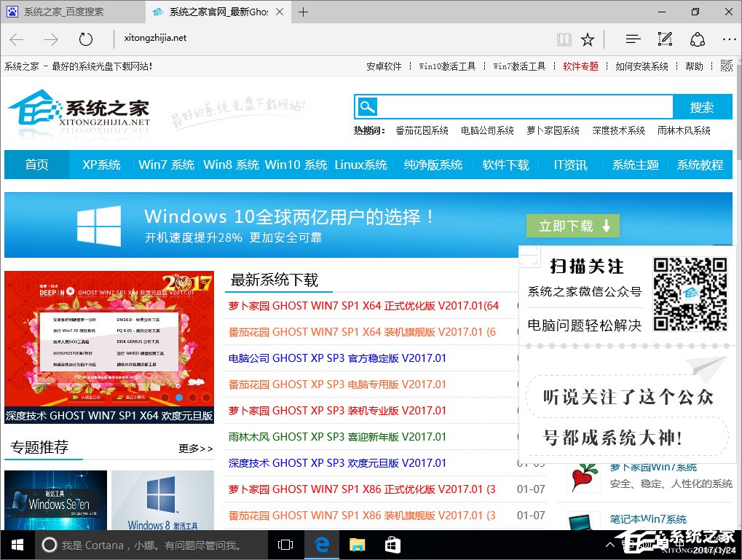Share the current page
The height and width of the screenshot is (560, 742).
click(697, 39)
